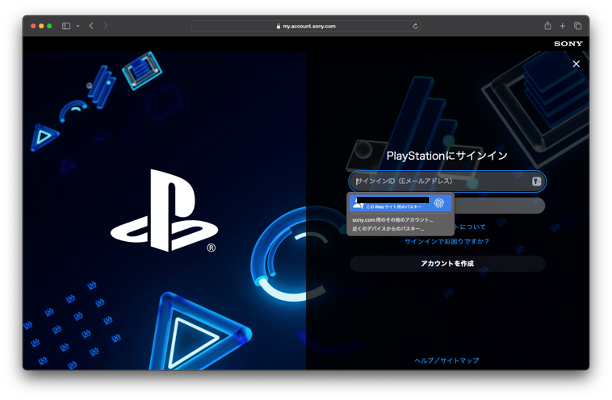
Task: Minimize Safari using the yellow button
Action: click(41, 26)
